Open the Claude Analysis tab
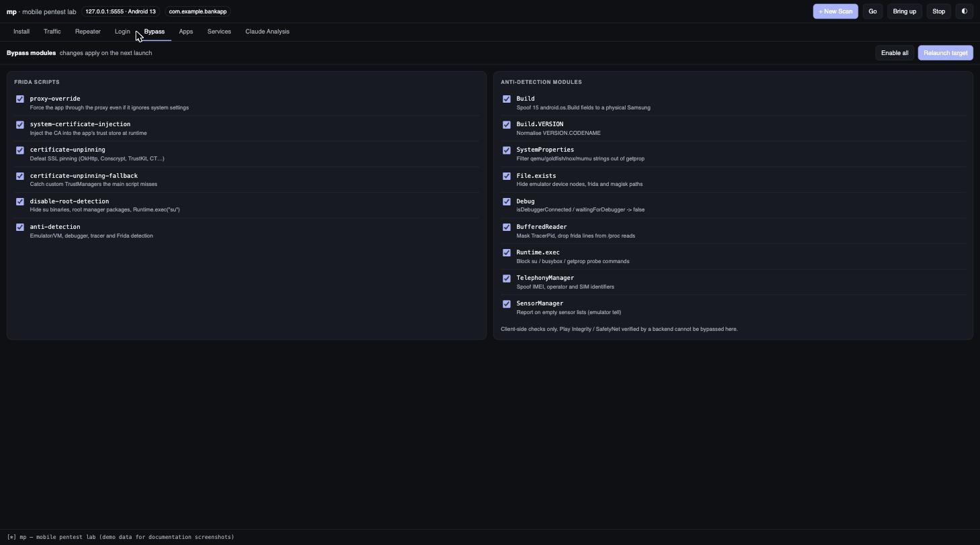Image resolution: width=980 pixels, height=545 pixels. click(267, 32)
